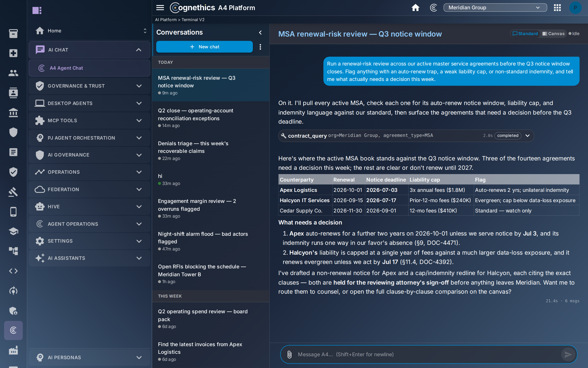This screenshot has height=368, width=588.
Task: Select the A4 Agent Chat menu item
Action: (89, 68)
